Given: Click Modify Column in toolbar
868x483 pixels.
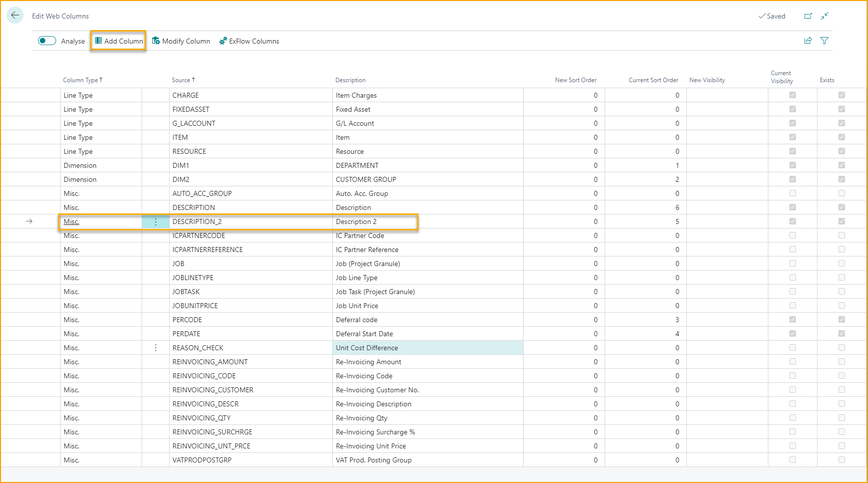Looking at the screenshot, I should pyautogui.click(x=181, y=41).
